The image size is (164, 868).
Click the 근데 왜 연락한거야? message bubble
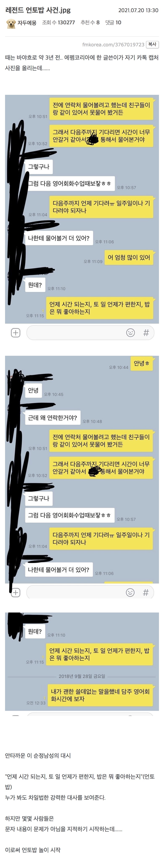coord(52,418)
